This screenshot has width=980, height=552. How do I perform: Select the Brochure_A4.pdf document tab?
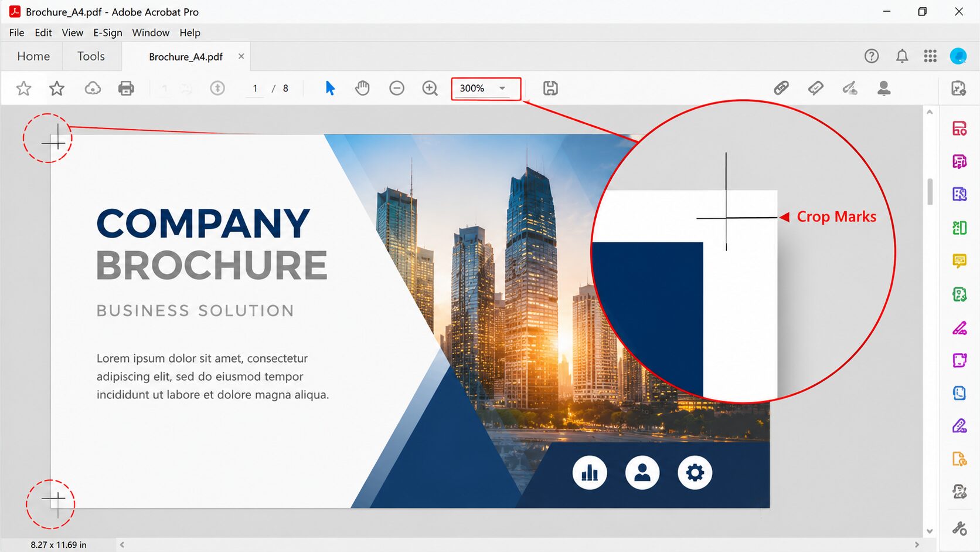186,57
